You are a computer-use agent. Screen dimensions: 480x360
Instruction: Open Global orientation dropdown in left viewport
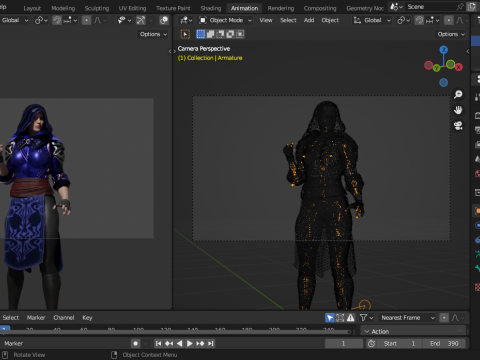pos(14,20)
